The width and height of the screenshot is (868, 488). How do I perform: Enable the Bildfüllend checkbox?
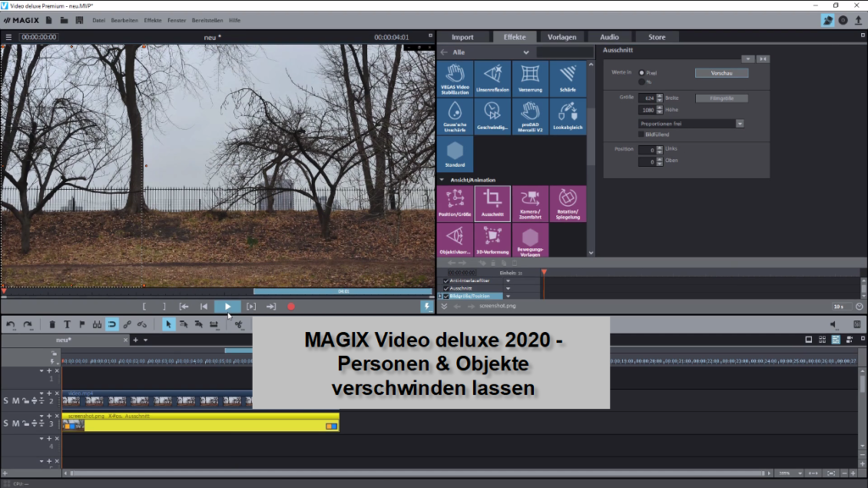642,135
